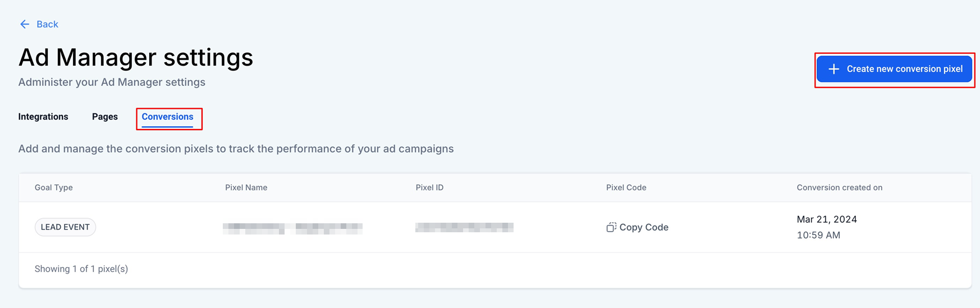Screen dimensions: 980x308
Task: Select the Conversions tab
Action: point(167,117)
